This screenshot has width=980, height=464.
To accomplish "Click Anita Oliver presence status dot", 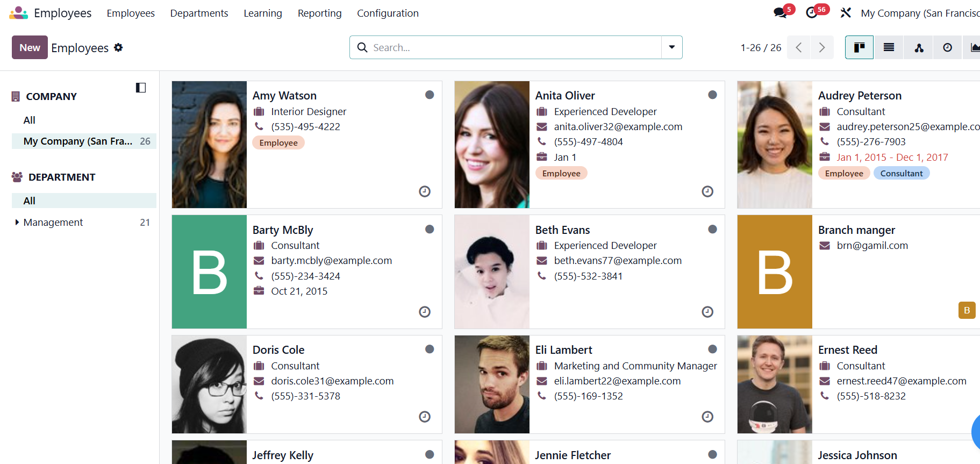I will click(x=712, y=95).
